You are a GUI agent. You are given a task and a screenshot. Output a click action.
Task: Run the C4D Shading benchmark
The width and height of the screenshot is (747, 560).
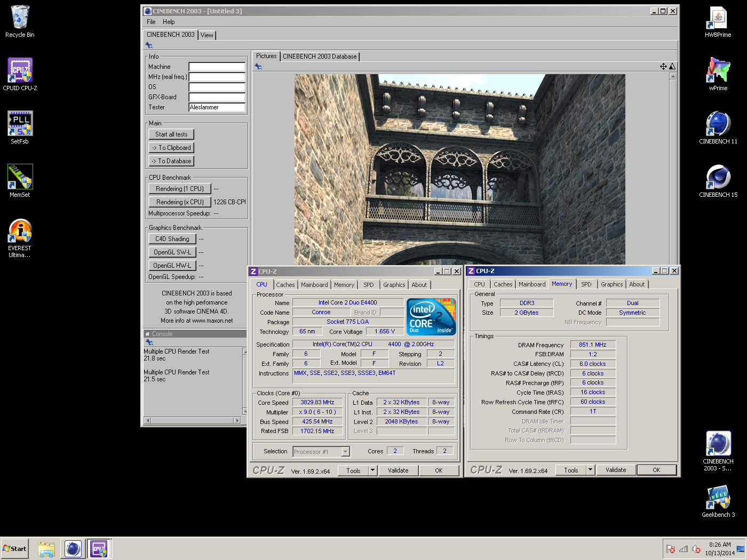pos(172,239)
